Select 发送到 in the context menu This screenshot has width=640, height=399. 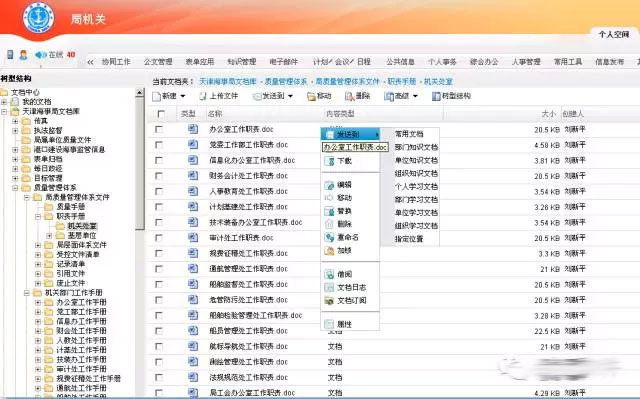pyautogui.click(x=350, y=134)
